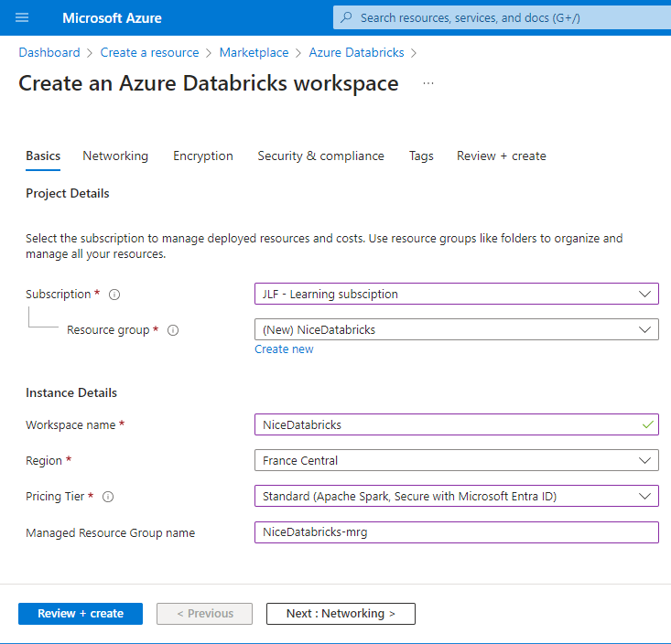Show info tooltip for Resource group
Viewport: 671px width, 644px height.
click(173, 330)
